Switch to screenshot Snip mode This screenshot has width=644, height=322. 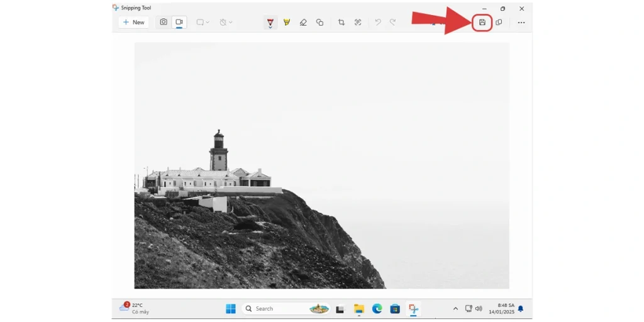(x=164, y=22)
